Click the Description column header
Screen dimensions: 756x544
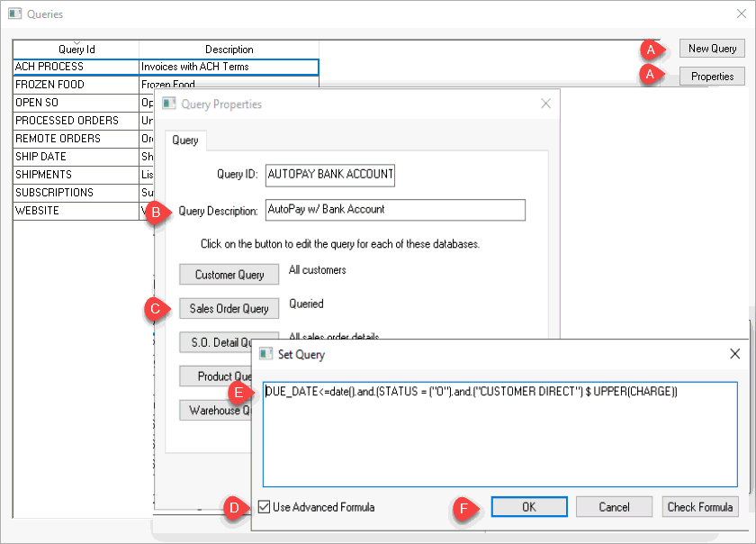click(x=229, y=50)
